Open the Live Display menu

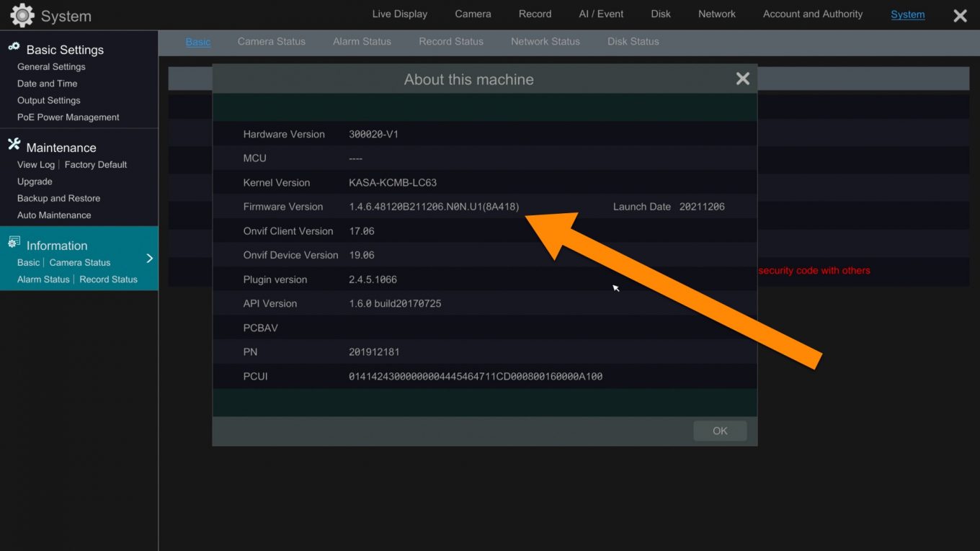399,13
